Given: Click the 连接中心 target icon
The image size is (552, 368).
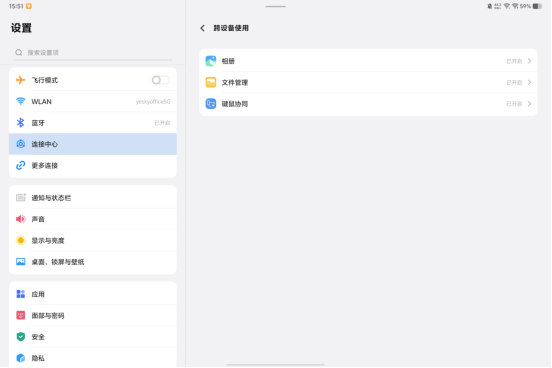Looking at the screenshot, I should [21, 144].
